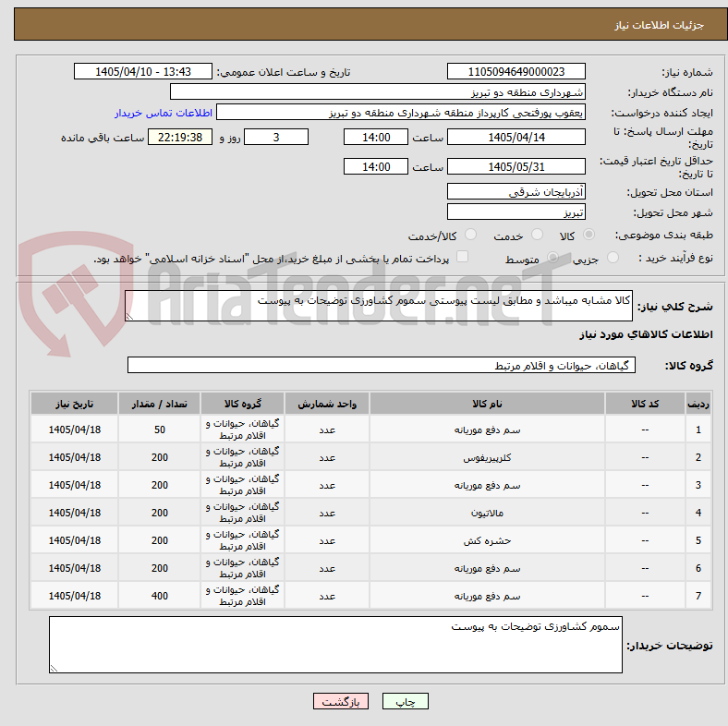
Task: Toggle the اسناد خزانه اسلامی payment checkbox
Action: tap(462, 257)
